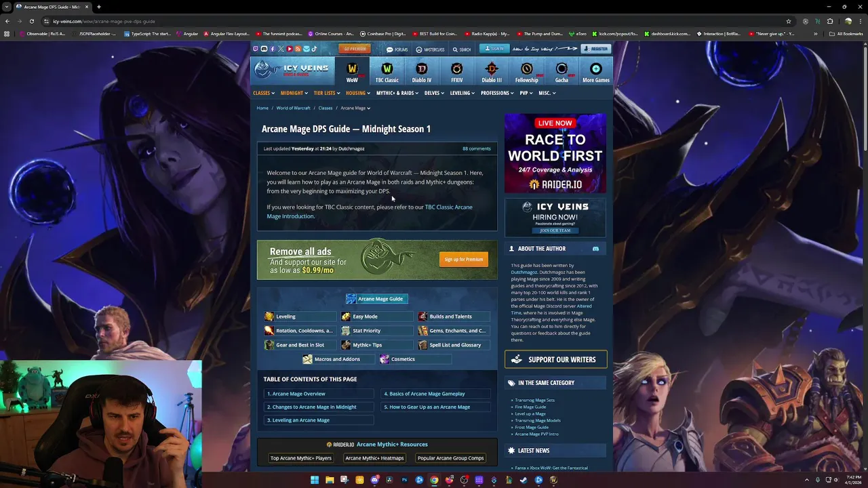The width and height of the screenshot is (868, 488).
Task: Open the Masterclass menu item
Action: click(431, 49)
